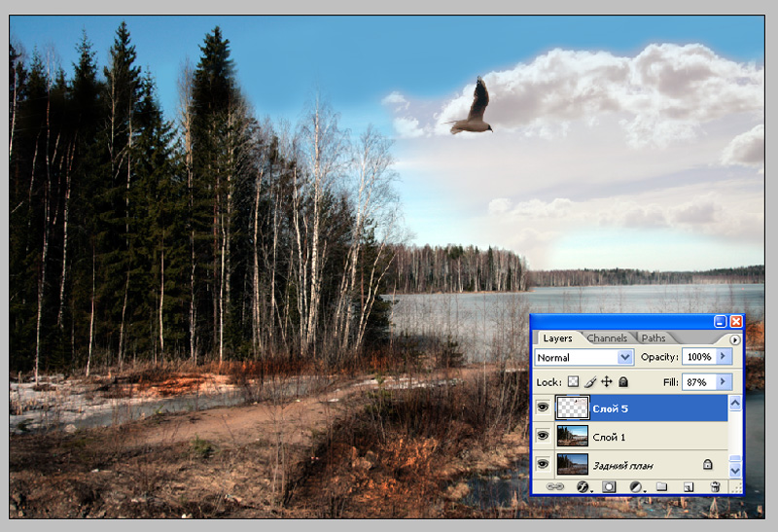
Task: Lock image pixels with brush icon
Action: coord(590,381)
